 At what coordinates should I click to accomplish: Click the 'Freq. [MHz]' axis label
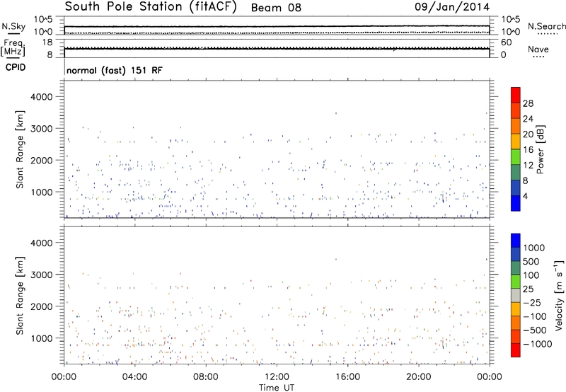(13, 48)
